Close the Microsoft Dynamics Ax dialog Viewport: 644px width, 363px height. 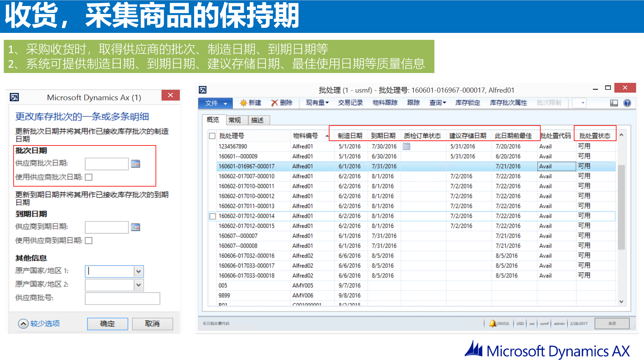tap(170, 95)
